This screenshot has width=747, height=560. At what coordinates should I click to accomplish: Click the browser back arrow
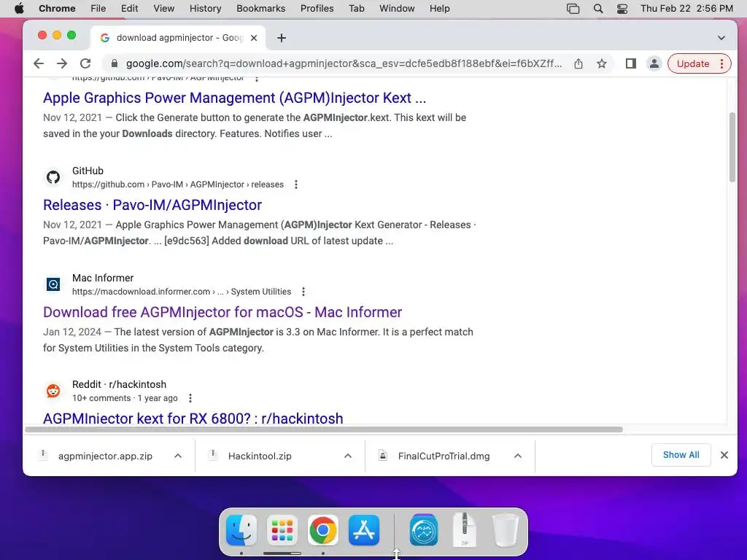(x=39, y=64)
